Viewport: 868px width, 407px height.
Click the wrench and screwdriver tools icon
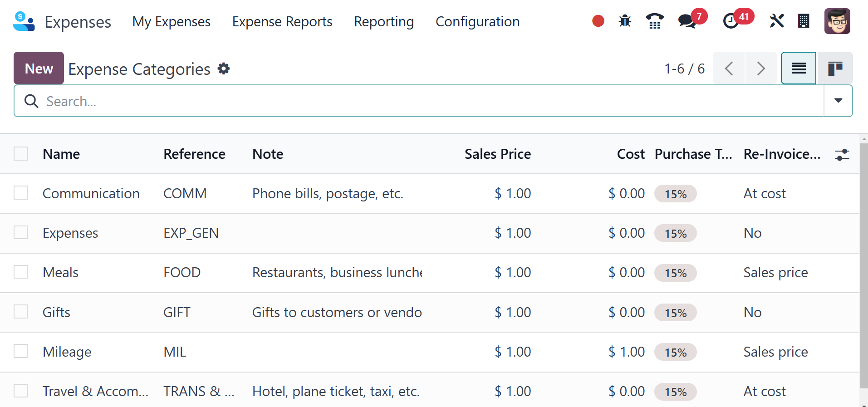776,21
